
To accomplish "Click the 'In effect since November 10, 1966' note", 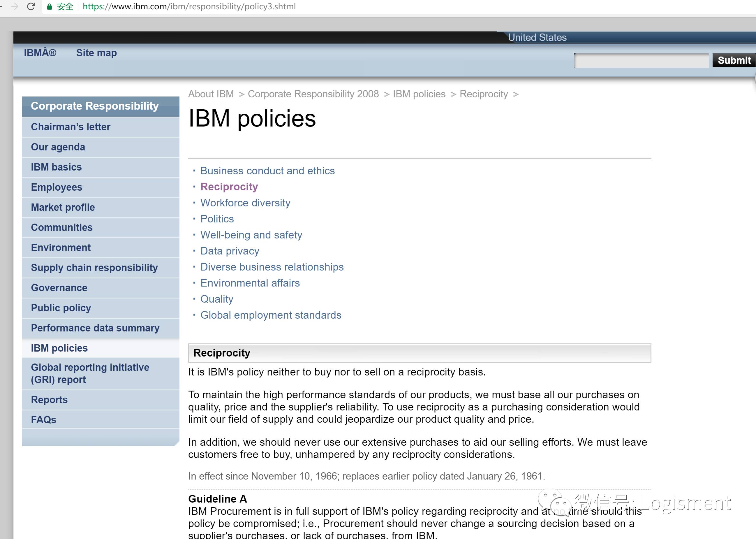I will [x=366, y=476].
